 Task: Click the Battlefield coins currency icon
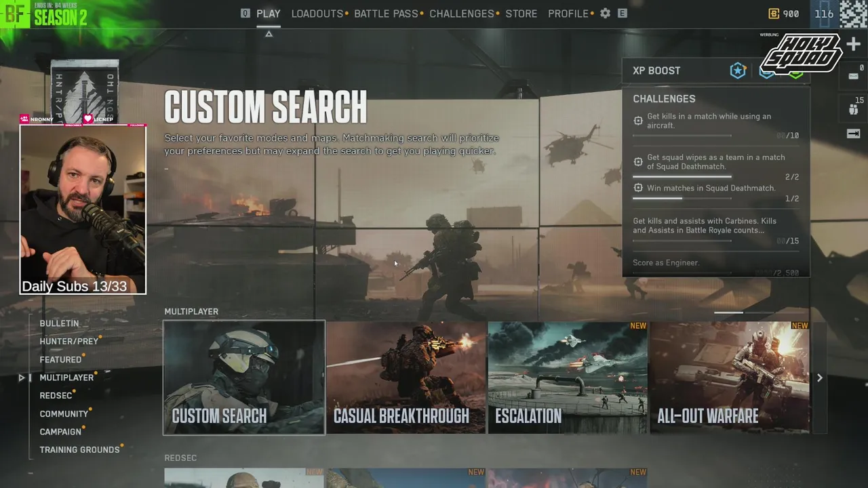tap(774, 14)
